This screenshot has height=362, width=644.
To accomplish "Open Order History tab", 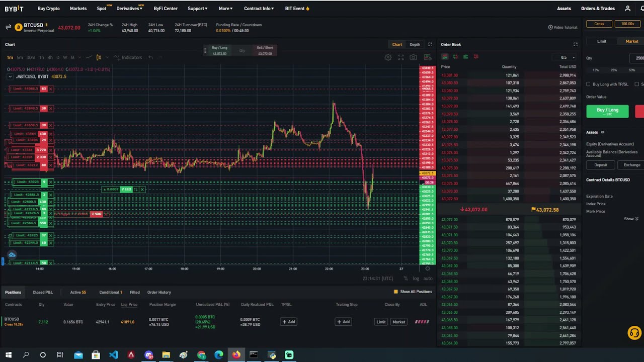I will click(x=159, y=292).
